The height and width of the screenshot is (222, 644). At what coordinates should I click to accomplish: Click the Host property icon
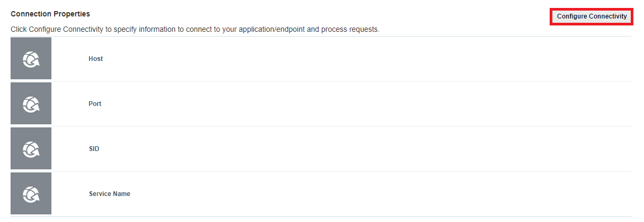tap(31, 59)
